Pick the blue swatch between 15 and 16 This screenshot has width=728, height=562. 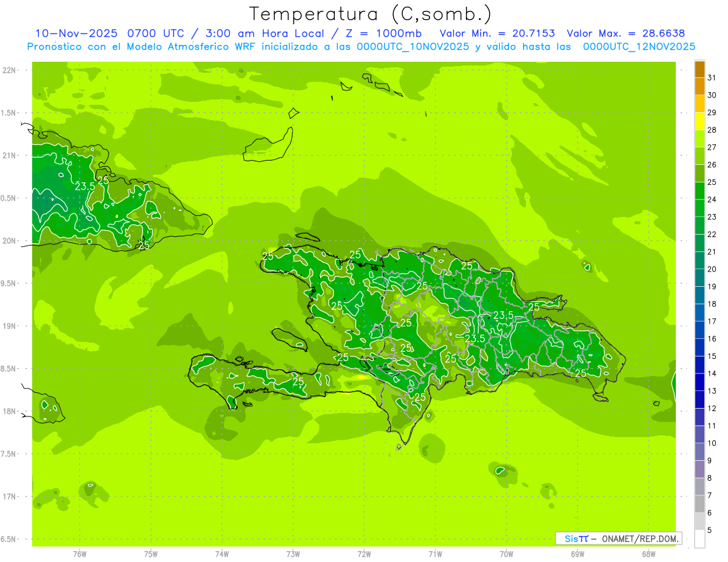click(x=699, y=347)
